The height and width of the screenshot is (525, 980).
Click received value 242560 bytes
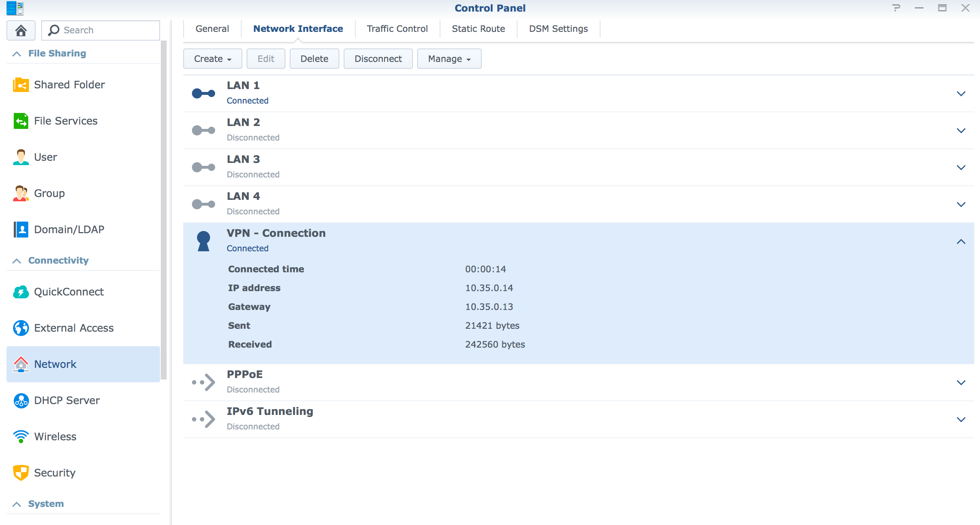495,344
